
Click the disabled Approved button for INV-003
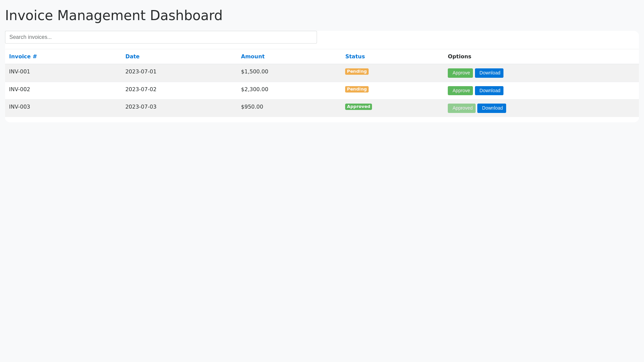coord(461,108)
